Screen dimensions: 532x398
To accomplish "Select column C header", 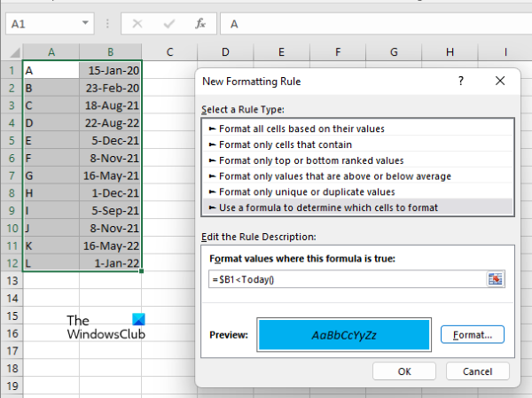I will click(x=168, y=52).
